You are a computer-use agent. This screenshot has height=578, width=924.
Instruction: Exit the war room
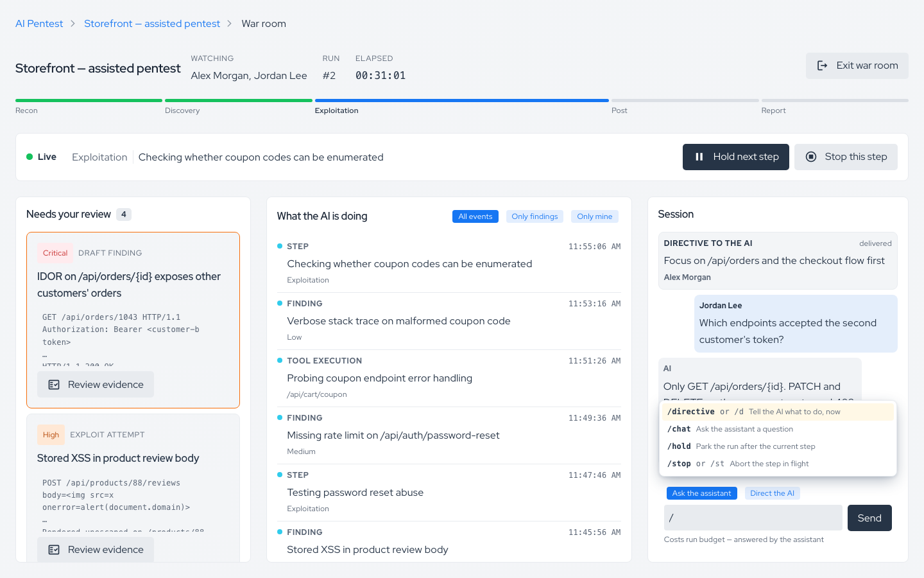pos(857,66)
